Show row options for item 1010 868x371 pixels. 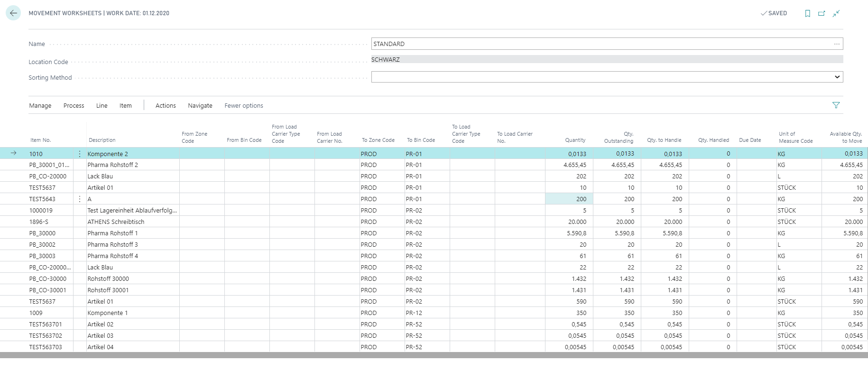coord(80,154)
